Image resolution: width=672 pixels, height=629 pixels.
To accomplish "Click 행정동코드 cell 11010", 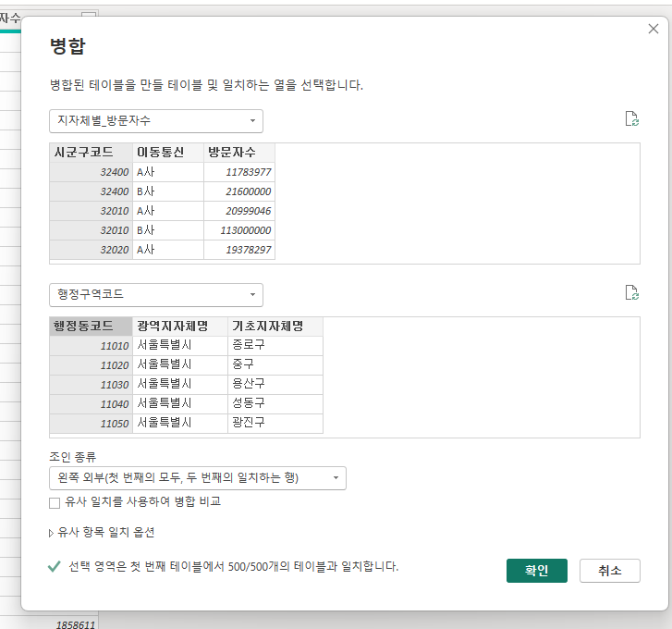I will tap(91, 346).
